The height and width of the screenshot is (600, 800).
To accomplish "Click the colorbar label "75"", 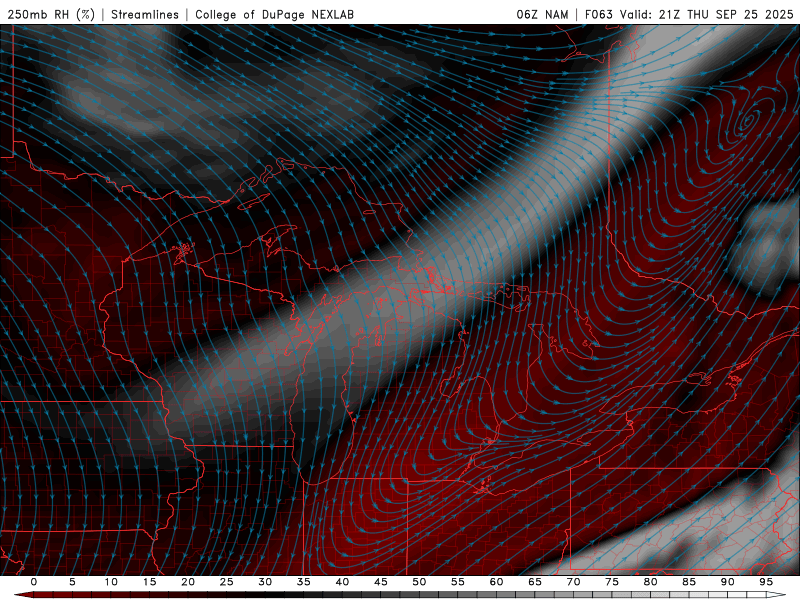I will (612, 582).
